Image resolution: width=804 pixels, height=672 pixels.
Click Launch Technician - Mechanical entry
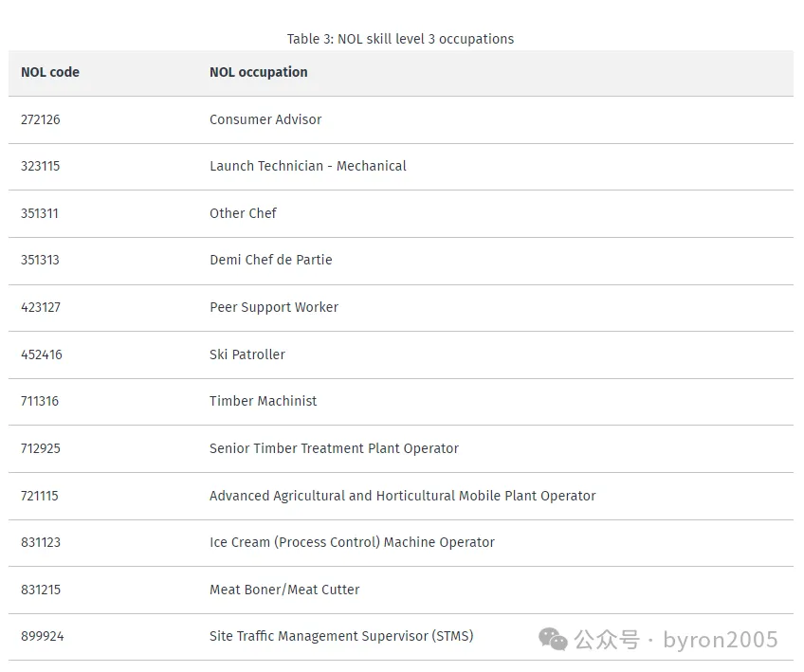(307, 166)
